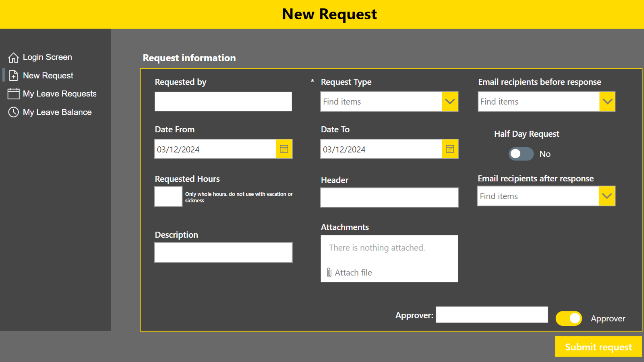Focus the Requested Hours input box
Screen dimensions: 644x362
pos(168,197)
